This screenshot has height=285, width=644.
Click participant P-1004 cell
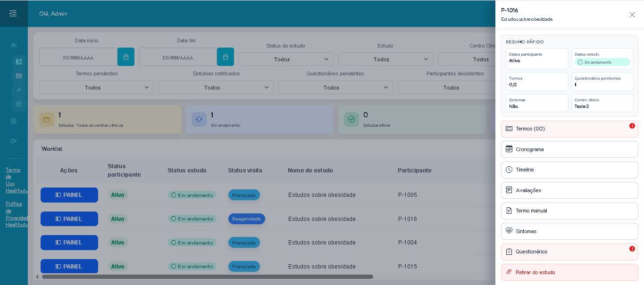coord(408,243)
